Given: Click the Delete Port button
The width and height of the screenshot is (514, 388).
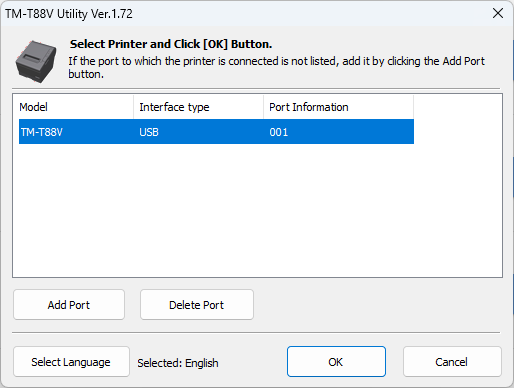Looking at the screenshot, I should (197, 305).
